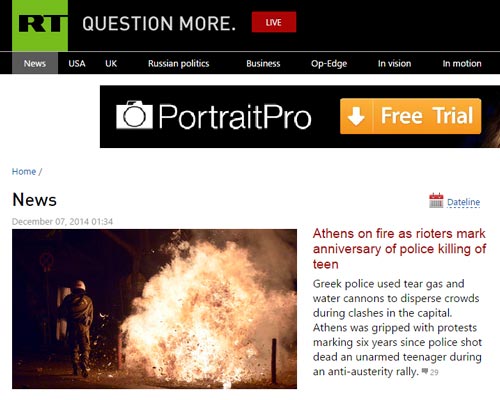The image size is (500, 400).
Task: Open the red LIVE button
Action: [274, 22]
